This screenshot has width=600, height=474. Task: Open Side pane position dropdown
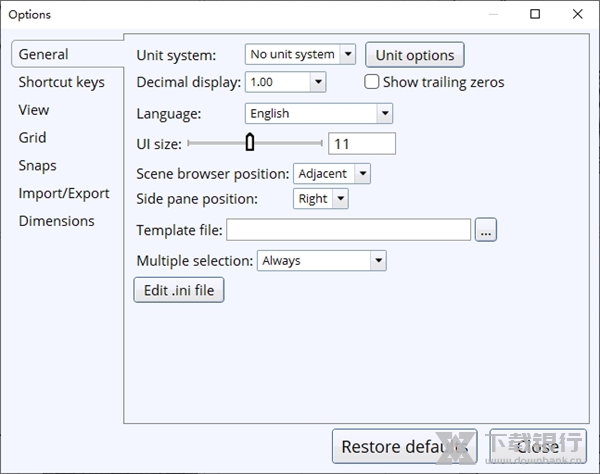pyautogui.click(x=321, y=199)
